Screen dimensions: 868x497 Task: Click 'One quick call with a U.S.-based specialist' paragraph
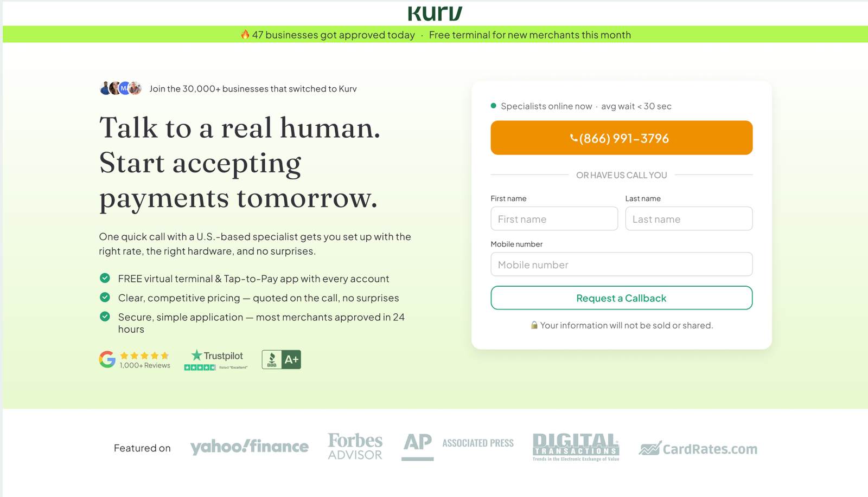[x=255, y=244]
